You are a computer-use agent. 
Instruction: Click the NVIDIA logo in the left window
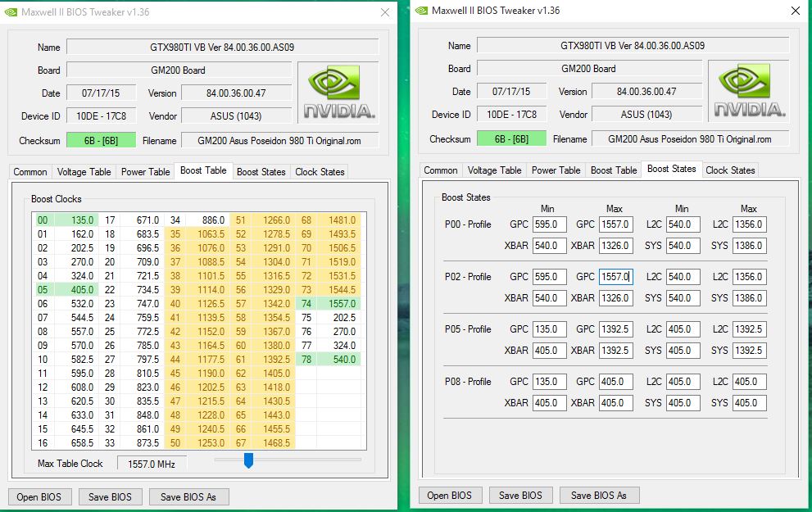click(338, 92)
